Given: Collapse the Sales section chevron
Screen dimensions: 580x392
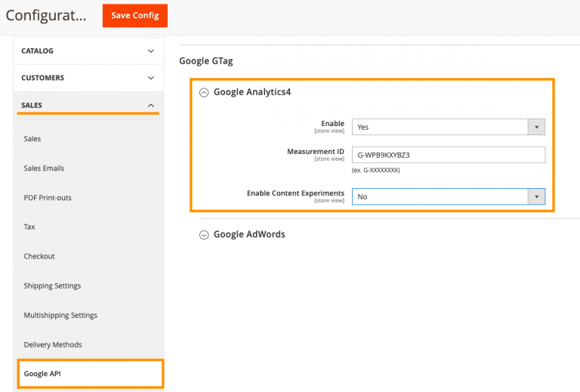Looking at the screenshot, I should pos(150,105).
